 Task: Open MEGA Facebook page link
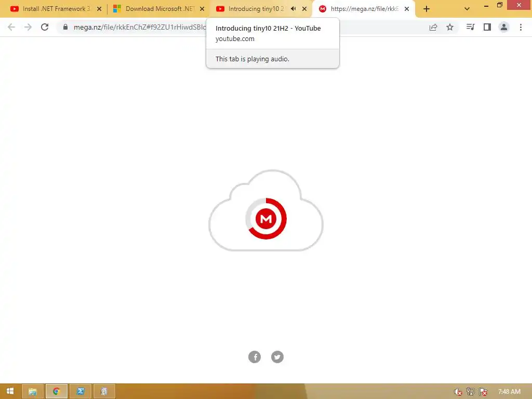[255, 357]
